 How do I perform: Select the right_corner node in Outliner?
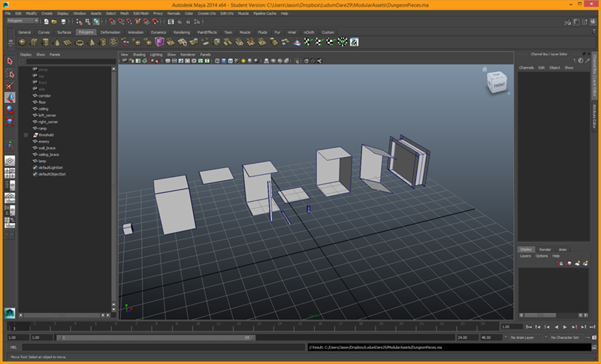[x=48, y=122]
